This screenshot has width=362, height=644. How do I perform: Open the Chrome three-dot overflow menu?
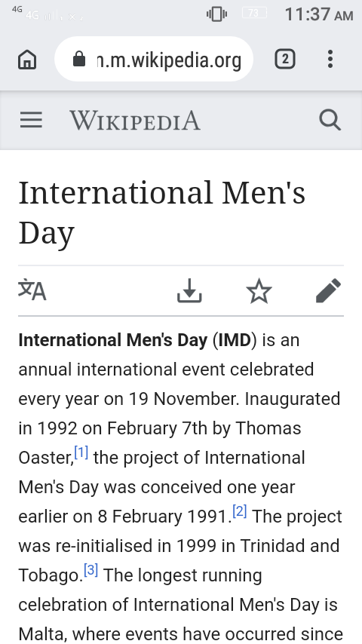coord(330,59)
